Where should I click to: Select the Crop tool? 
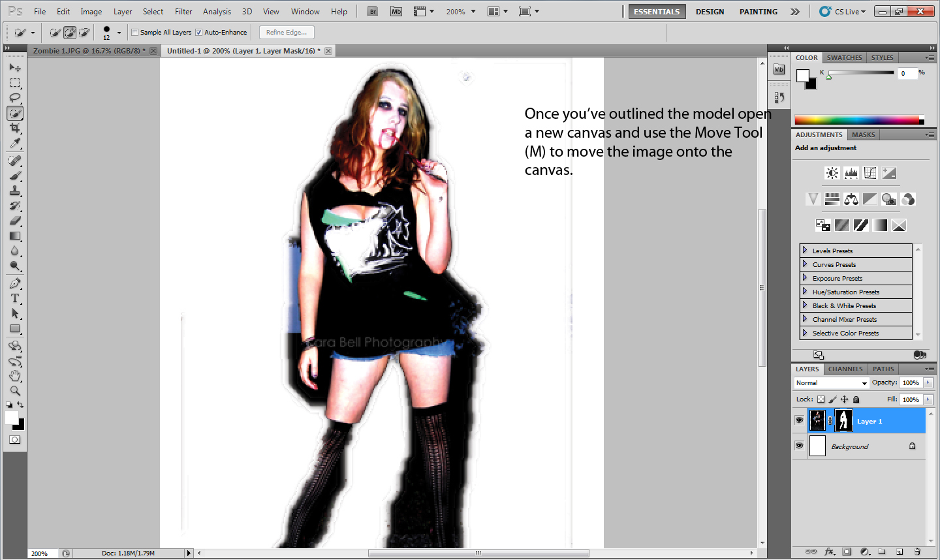click(15, 128)
